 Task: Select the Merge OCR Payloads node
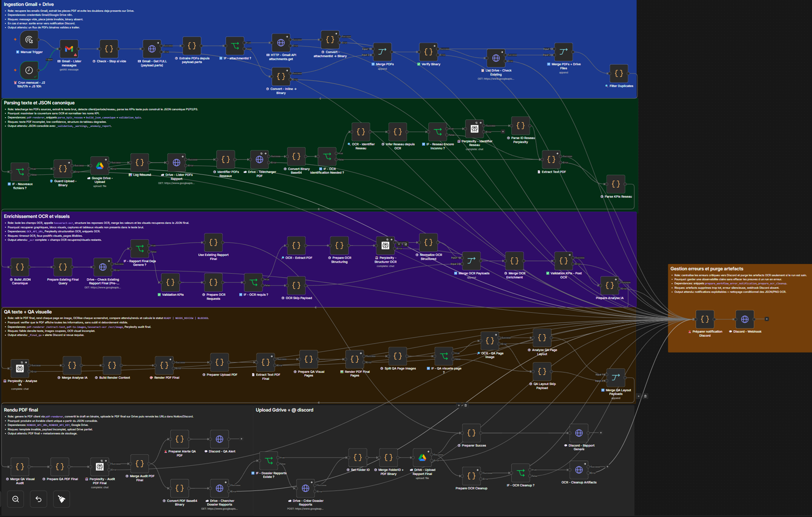pyautogui.click(x=471, y=261)
